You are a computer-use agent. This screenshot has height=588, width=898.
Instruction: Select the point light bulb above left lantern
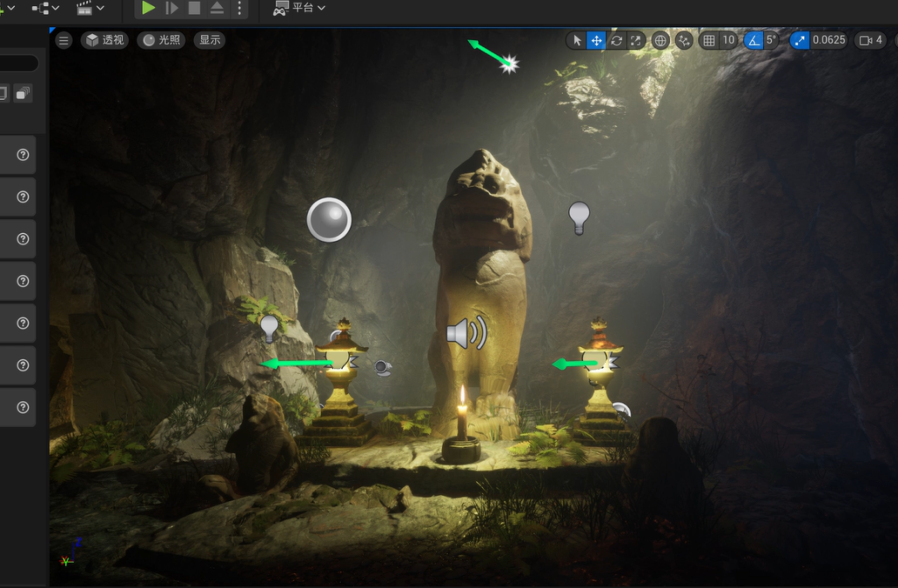click(x=269, y=329)
